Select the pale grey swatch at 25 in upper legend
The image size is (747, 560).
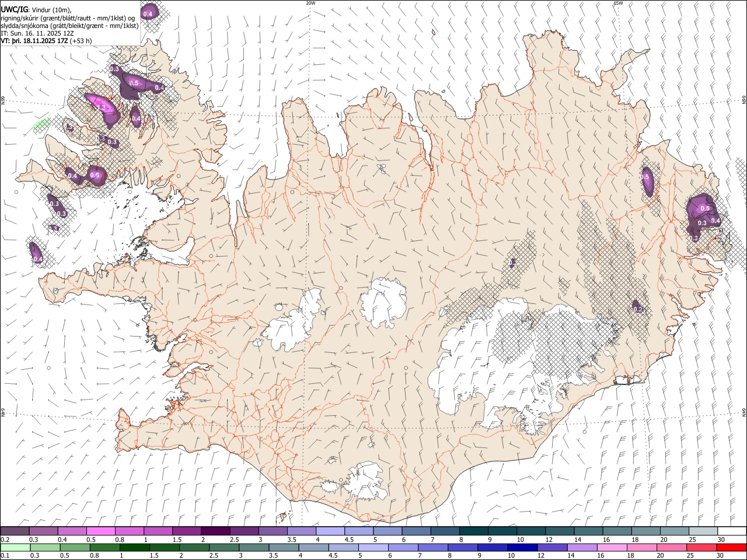click(703, 531)
